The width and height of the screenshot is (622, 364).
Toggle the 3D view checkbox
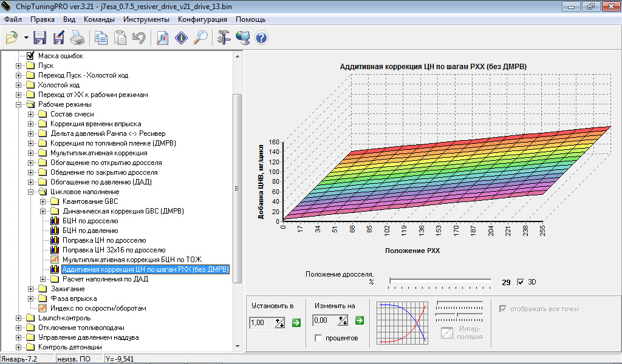tap(520, 282)
